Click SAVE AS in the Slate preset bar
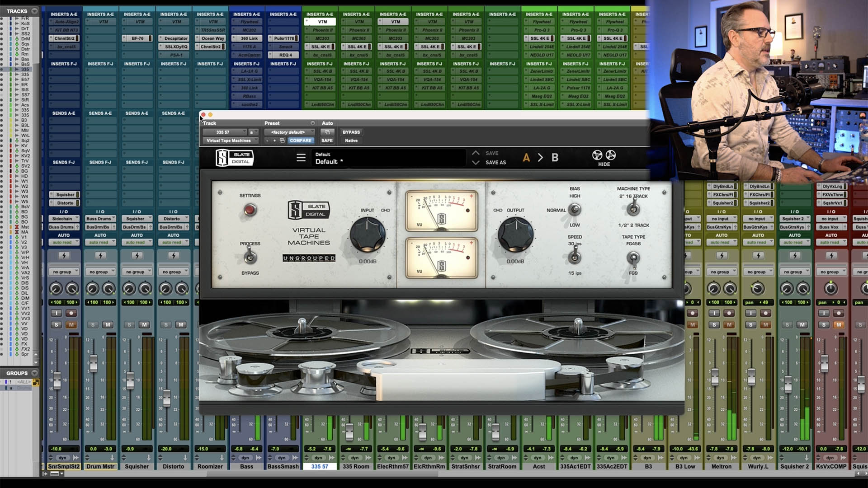This screenshot has height=488, width=868. [495, 163]
